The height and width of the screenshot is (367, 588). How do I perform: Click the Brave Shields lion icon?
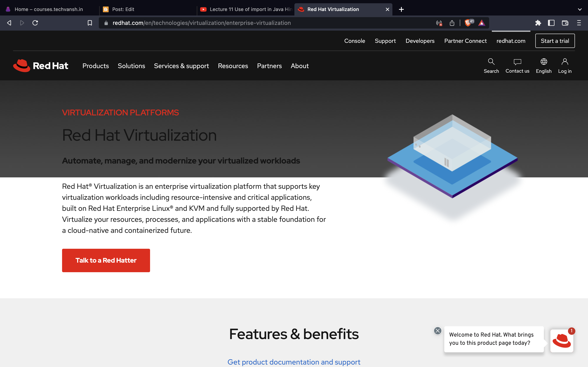[x=468, y=23]
